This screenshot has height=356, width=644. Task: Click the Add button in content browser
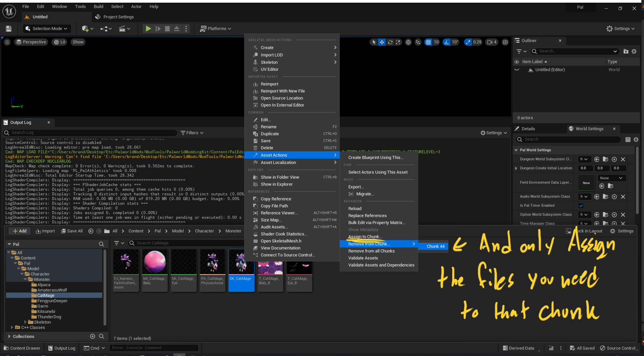click(x=19, y=231)
